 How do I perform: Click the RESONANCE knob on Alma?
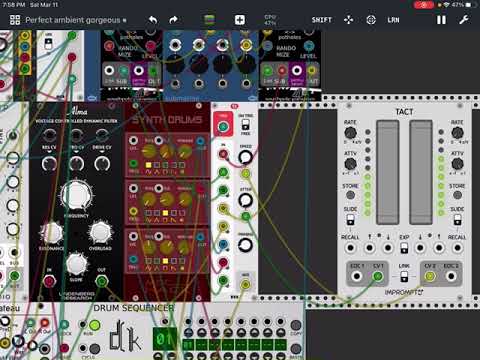[52, 233]
